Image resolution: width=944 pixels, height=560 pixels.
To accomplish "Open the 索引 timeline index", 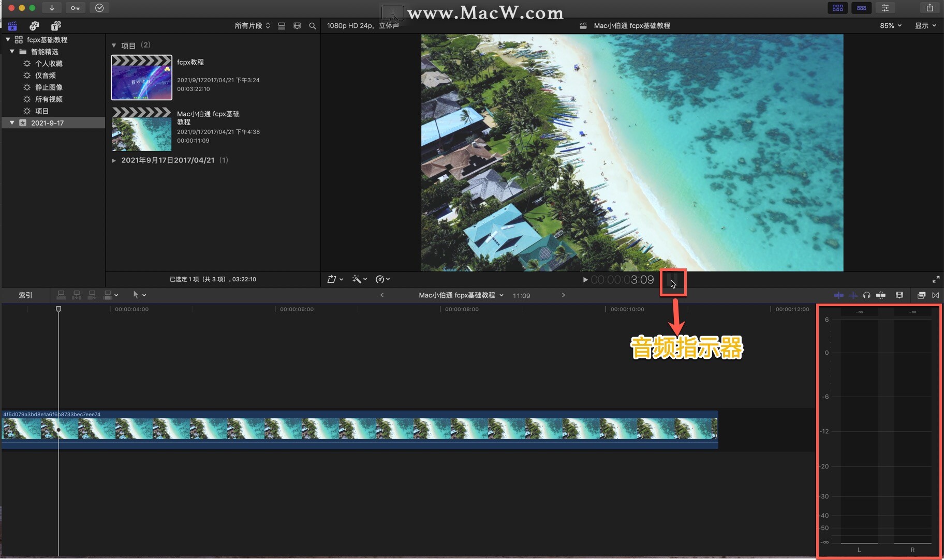I will (x=25, y=295).
